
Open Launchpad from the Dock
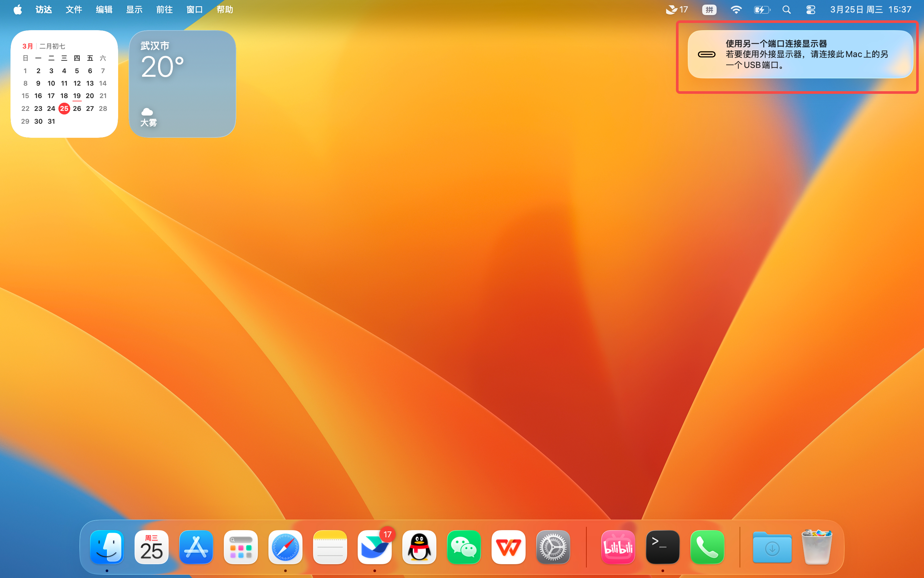pos(241,547)
